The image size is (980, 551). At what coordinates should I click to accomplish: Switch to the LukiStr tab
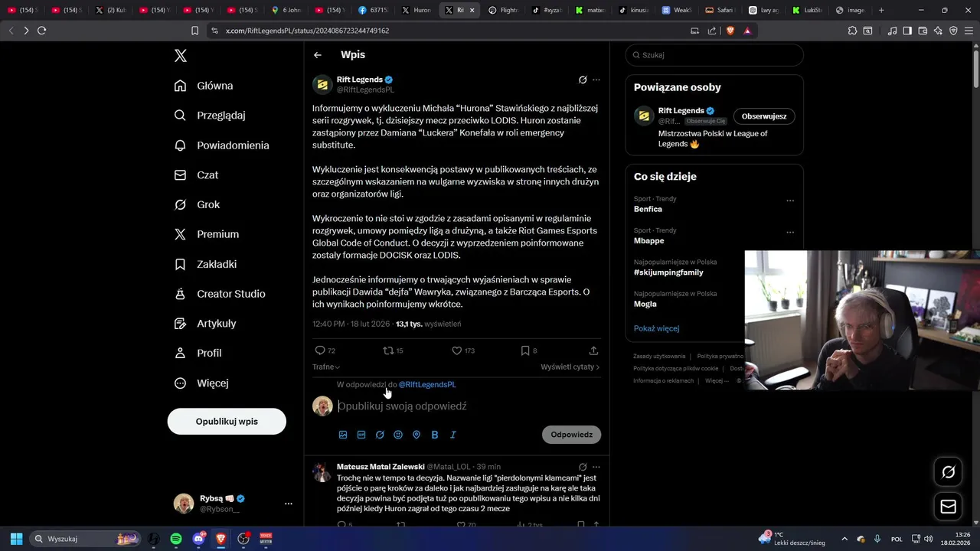pos(808,10)
